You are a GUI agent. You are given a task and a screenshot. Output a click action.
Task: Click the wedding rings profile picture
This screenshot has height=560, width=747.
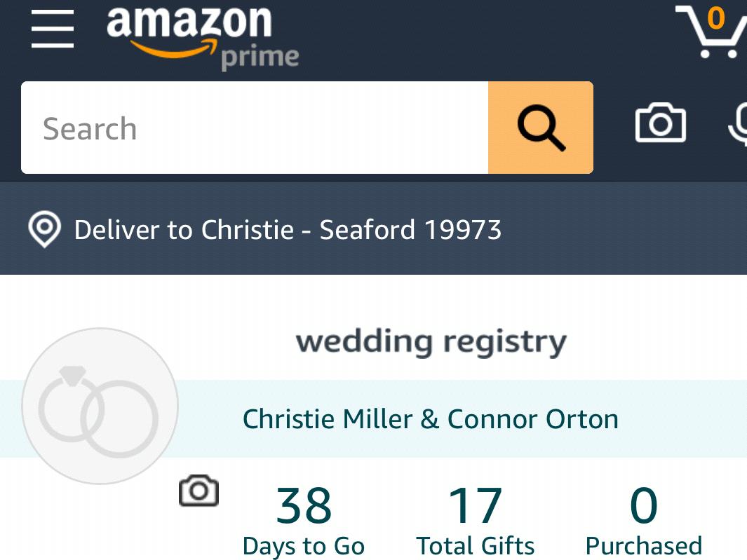click(x=100, y=406)
